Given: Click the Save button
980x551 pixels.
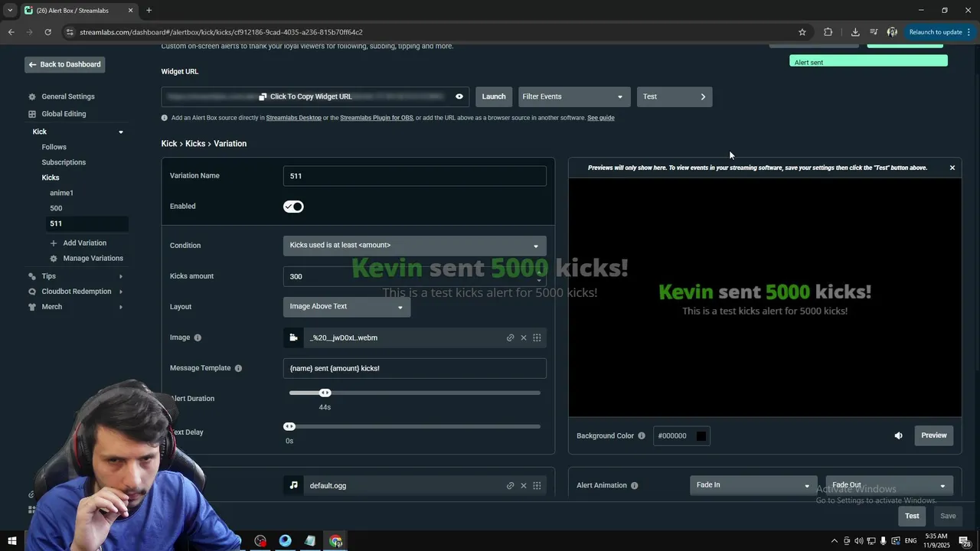Looking at the screenshot, I should (948, 516).
